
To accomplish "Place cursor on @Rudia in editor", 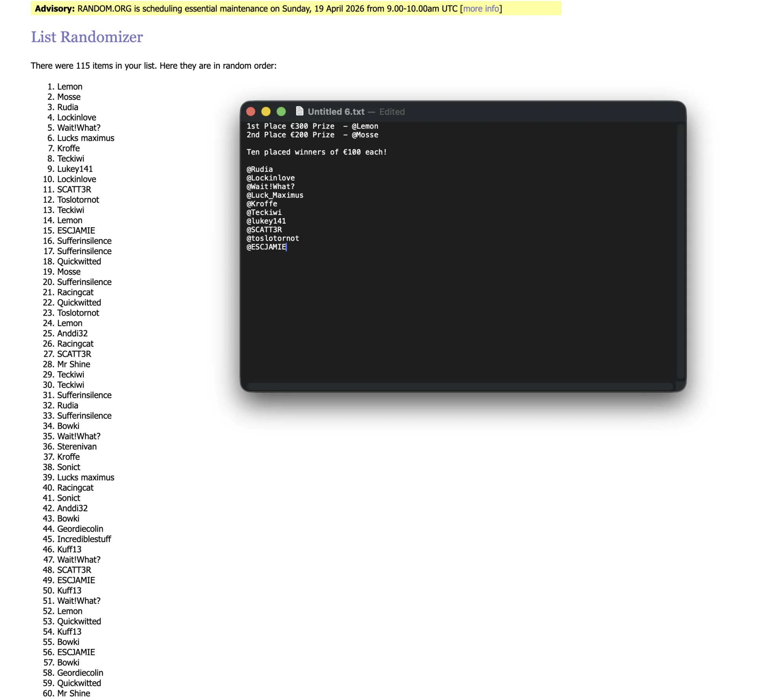I will point(259,169).
